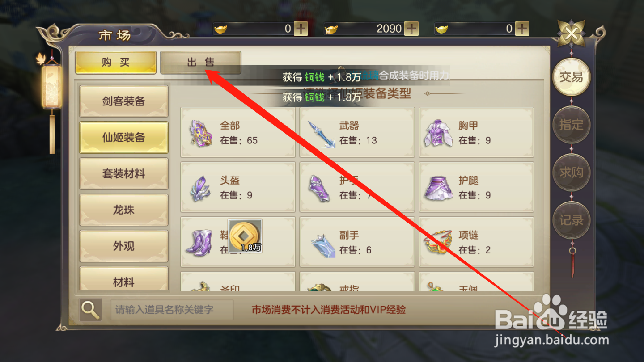Add ingots with first plus icon

click(301, 29)
